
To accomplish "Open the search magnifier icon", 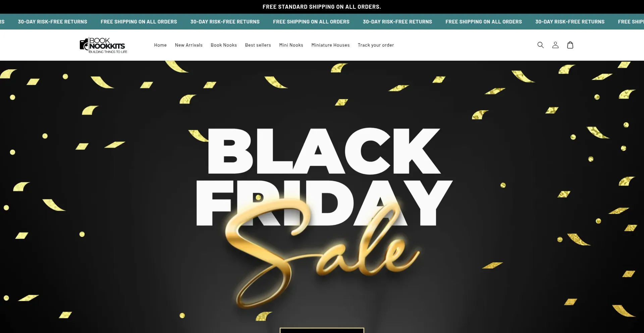I will (x=540, y=45).
